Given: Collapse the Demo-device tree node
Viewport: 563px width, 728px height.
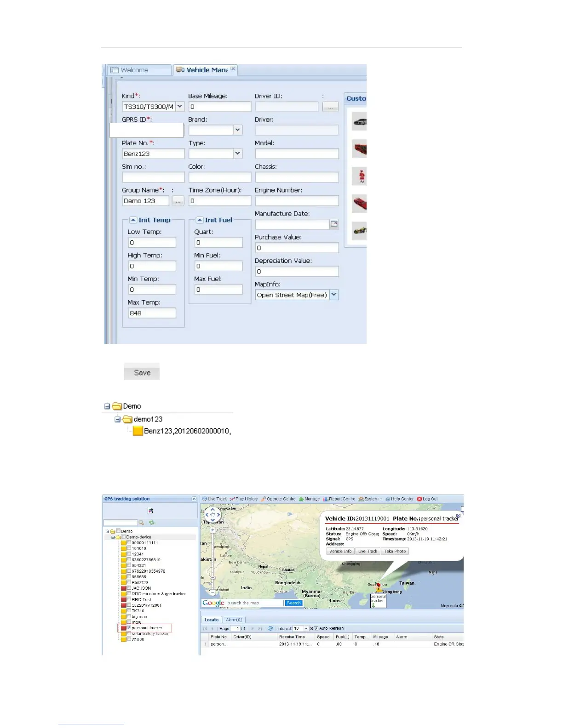Looking at the screenshot, I should coord(113,537).
